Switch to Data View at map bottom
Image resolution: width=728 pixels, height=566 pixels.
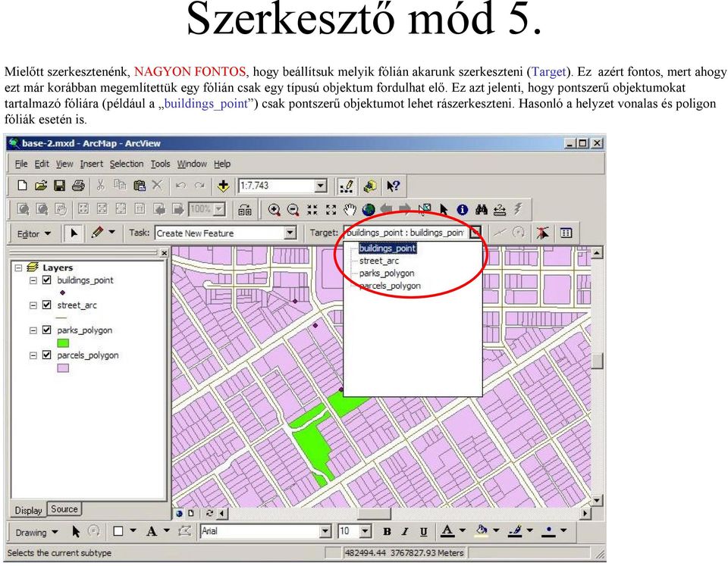(x=180, y=513)
